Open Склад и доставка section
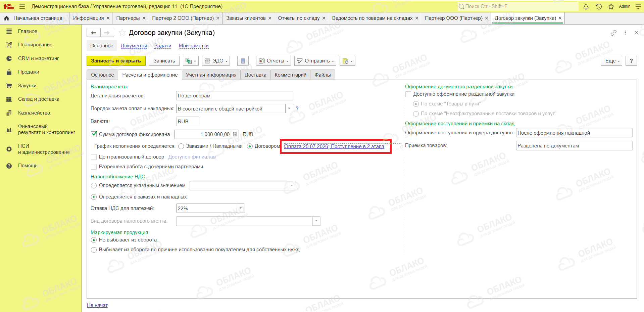 tap(39, 99)
